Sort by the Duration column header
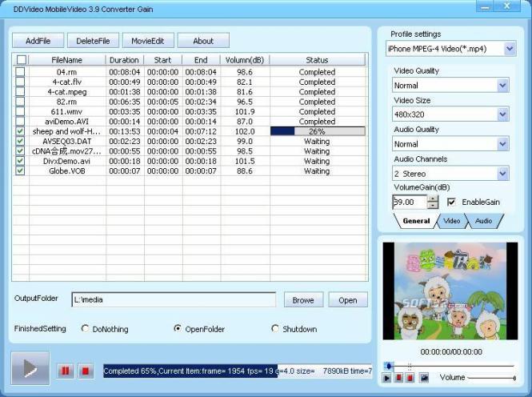 pyautogui.click(x=124, y=60)
